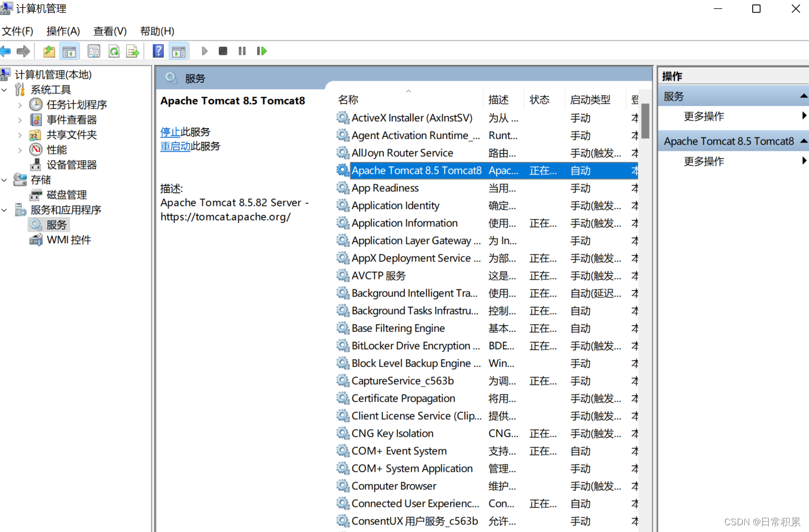Sort by the 启动类型 column header
Viewport: 809px width, 532px height.
596,100
